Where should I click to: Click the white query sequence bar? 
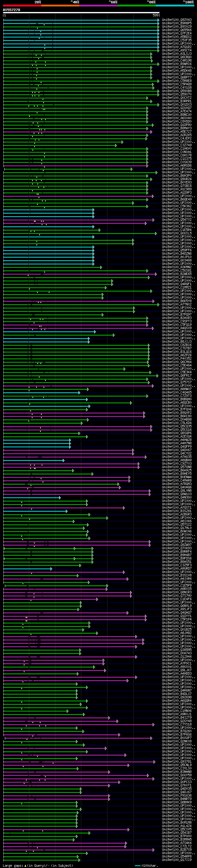click(81, 12)
